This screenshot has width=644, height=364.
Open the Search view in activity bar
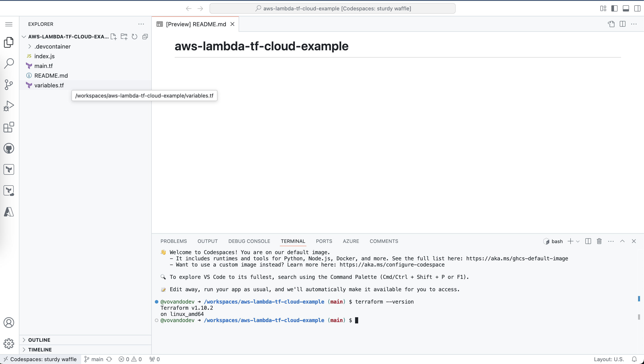[9, 64]
